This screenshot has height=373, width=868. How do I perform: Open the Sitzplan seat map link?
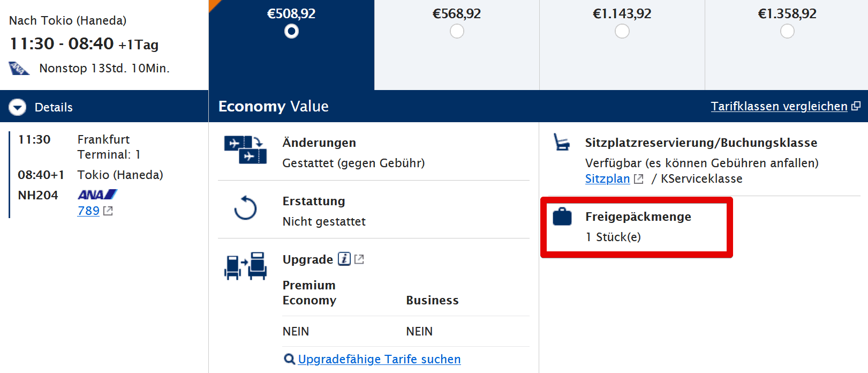[x=607, y=178]
